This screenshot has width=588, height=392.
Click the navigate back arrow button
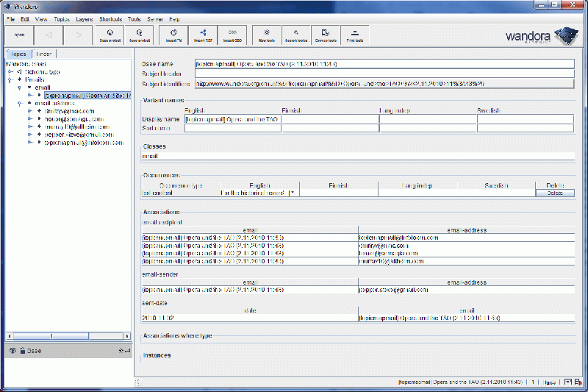49,35
